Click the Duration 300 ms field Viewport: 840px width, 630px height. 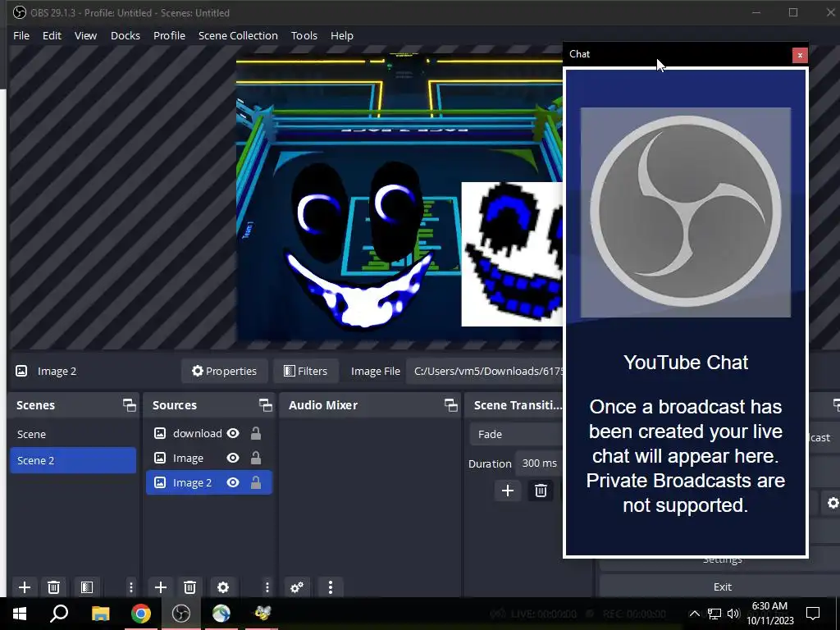point(538,463)
